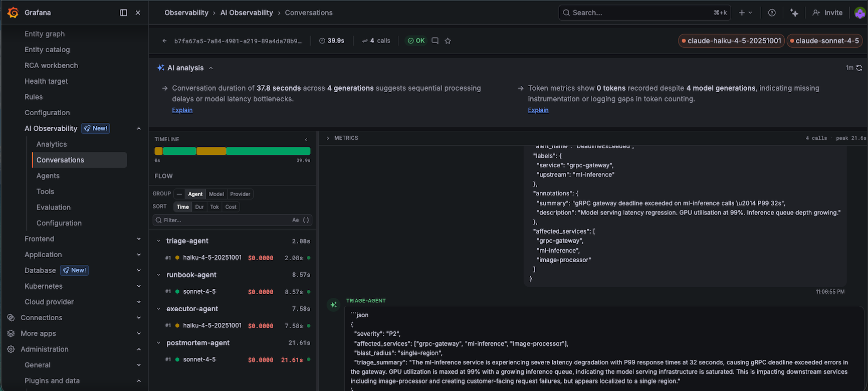This screenshot has height=391, width=868.
Task: Set Group to none dash option
Action: pyautogui.click(x=179, y=194)
